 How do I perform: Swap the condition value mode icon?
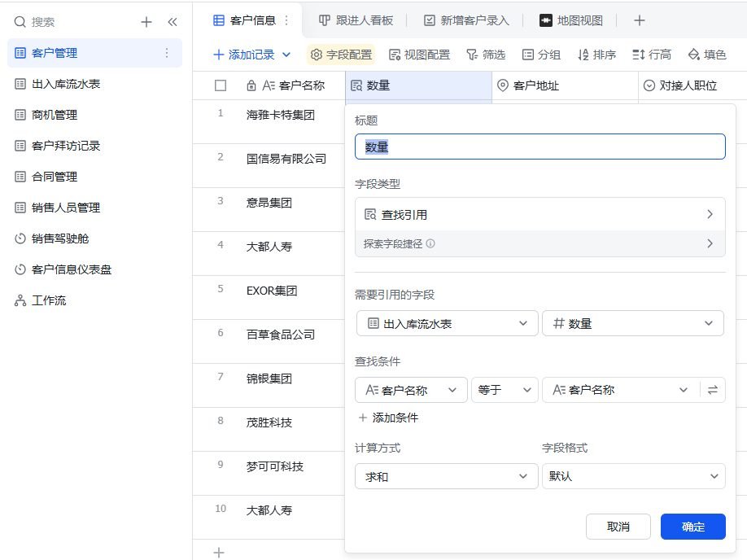713,390
